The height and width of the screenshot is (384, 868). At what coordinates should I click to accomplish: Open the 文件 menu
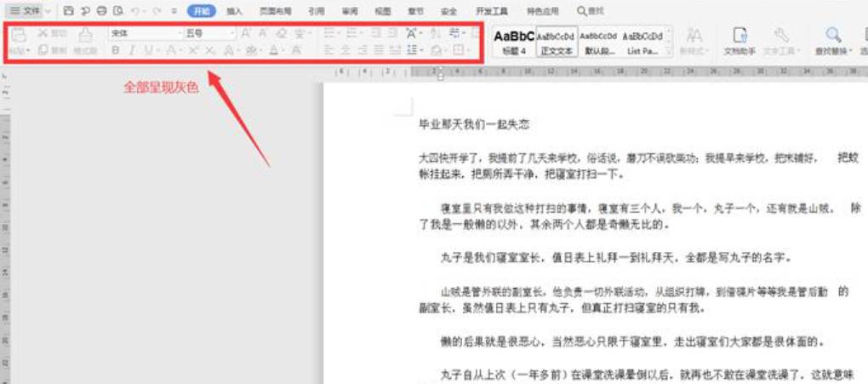point(25,10)
